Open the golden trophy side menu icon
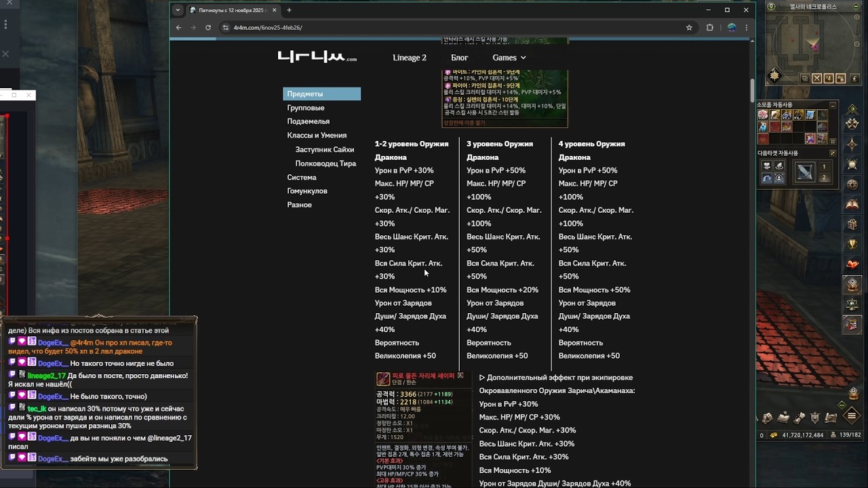Screen dimensions: 868x488 (853, 245)
